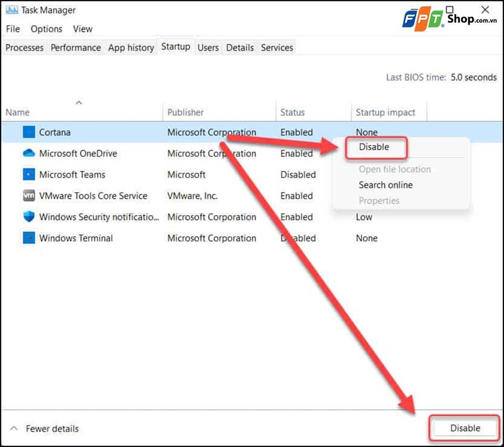This screenshot has width=504, height=447.
Task: Click the Name column sort arrow
Action: (79, 103)
